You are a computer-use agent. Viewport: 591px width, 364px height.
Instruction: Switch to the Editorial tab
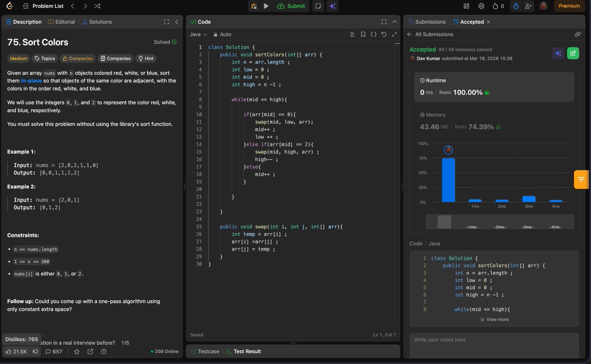pos(62,22)
